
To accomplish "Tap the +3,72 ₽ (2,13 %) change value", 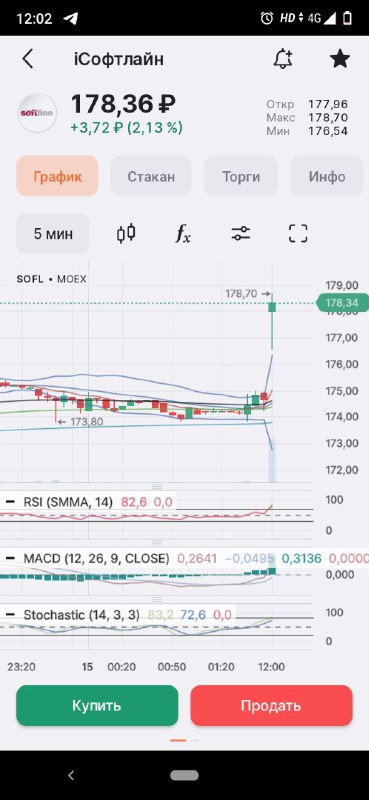I will 126,128.
